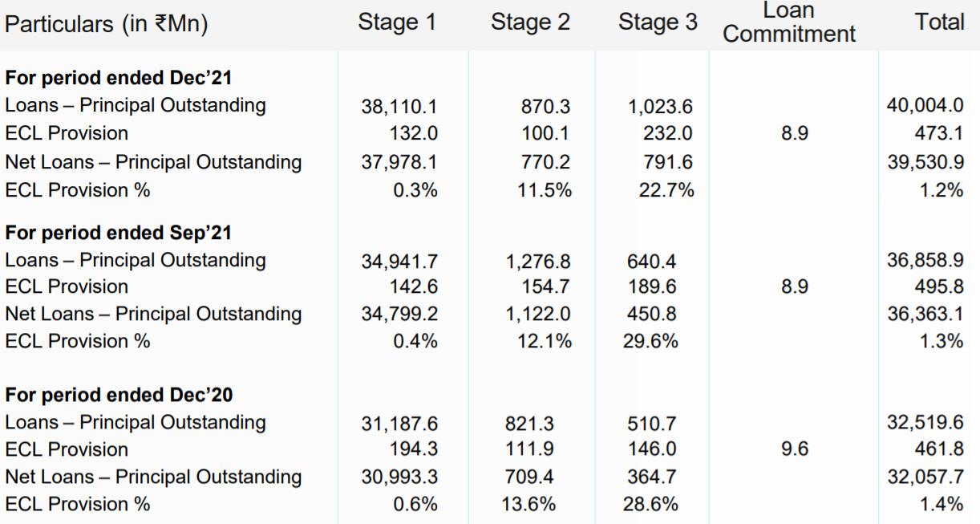Viewport: 980px width, 524px height.
Task: Select the 'Stage 1' column header
Action: (x=397, y=22)
